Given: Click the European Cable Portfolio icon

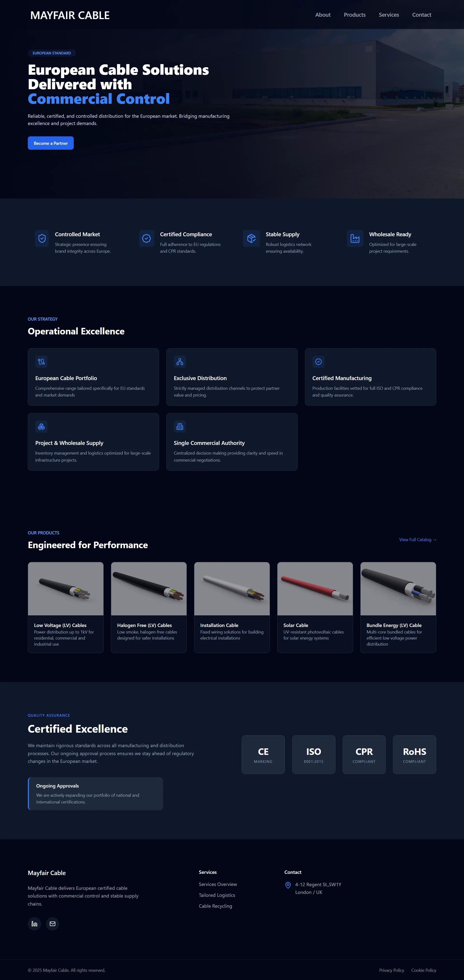Looking at the screenshot, I should pyautogui.click(x=41, y=362).
